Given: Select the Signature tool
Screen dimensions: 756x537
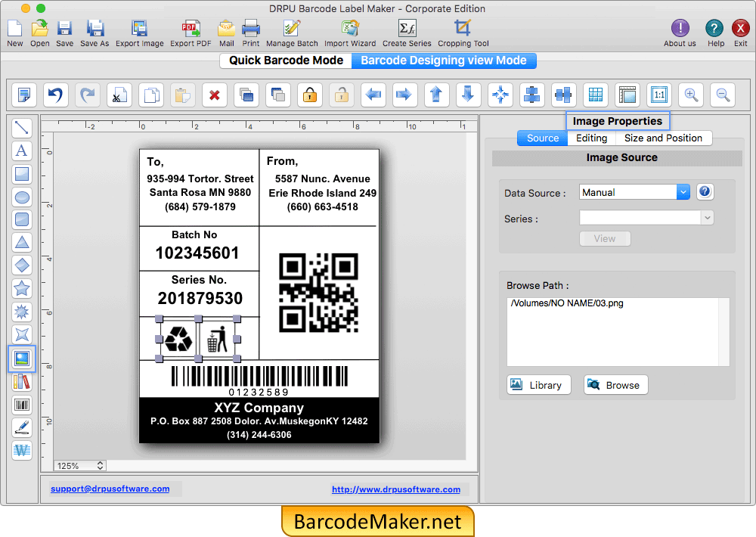Looking at the screenshot, I should (22, 427).
